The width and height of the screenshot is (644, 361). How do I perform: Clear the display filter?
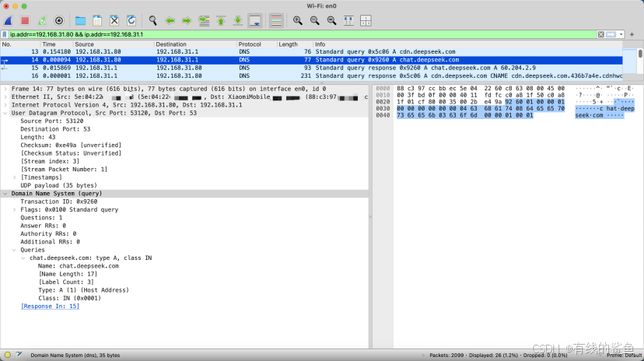coord(601,34)
